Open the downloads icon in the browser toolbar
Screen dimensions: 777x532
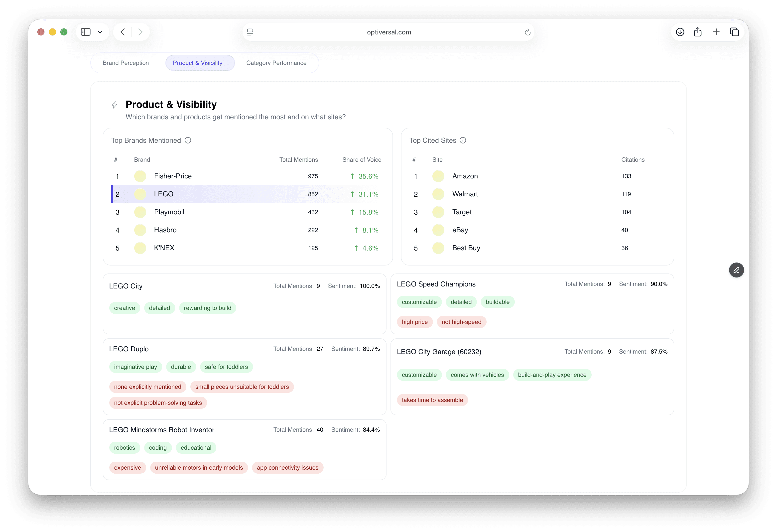[x=680, y=32]
